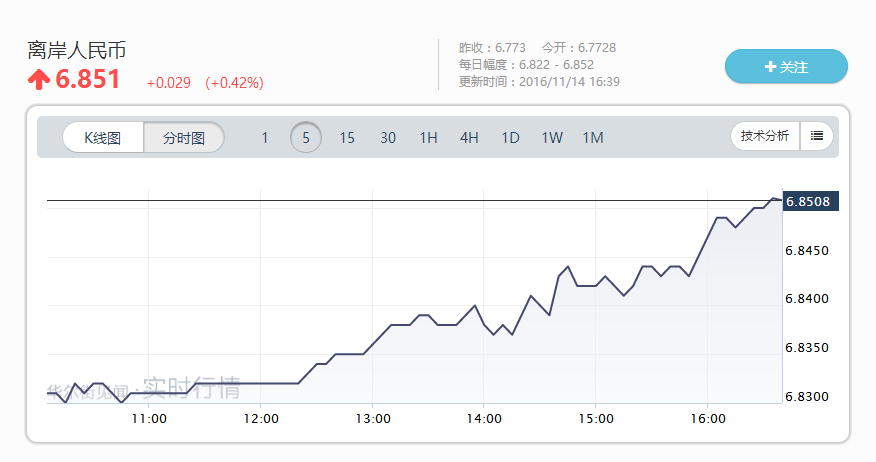Switch to K线图 chart view
876x462 pixels.
[x=102, y=138]
